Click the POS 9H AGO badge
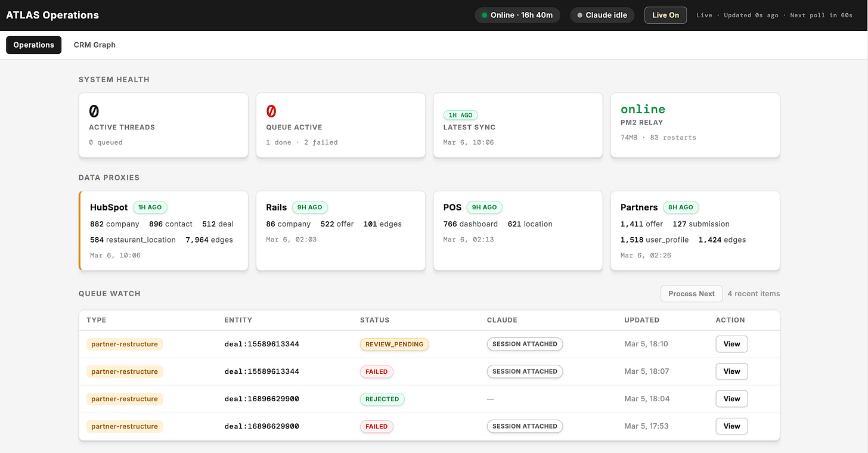868x453 pixels. coord(485,207)
